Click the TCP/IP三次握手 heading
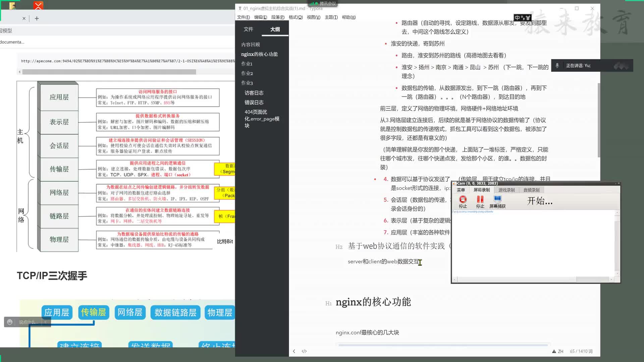This screenshot has width=644, height=362. (x=52, y=276)
